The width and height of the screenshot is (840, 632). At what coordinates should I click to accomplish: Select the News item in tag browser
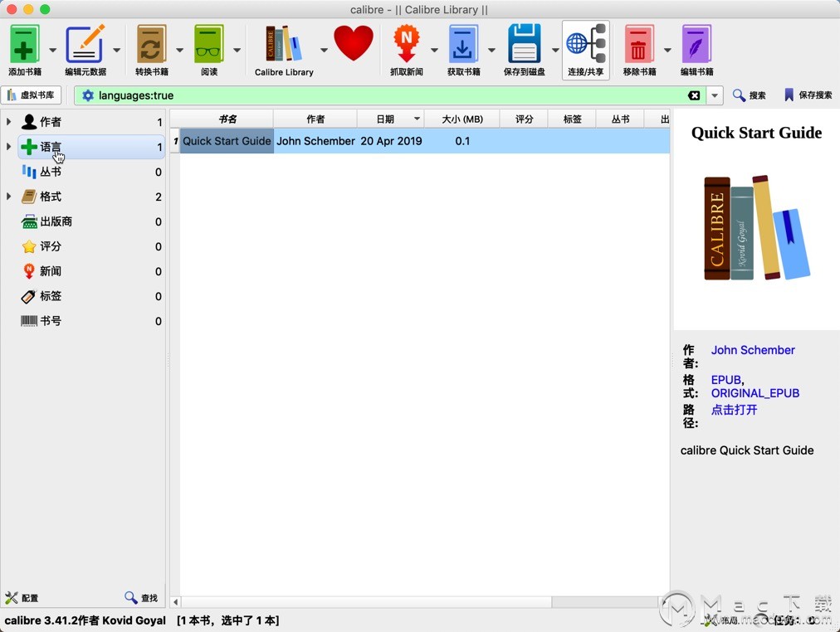click(x=91, y=271)
